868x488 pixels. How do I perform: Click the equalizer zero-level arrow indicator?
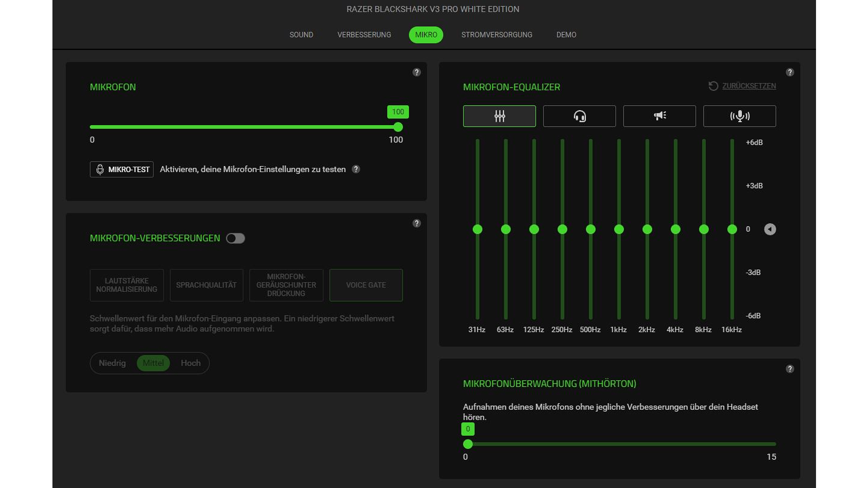coord(769,229)
